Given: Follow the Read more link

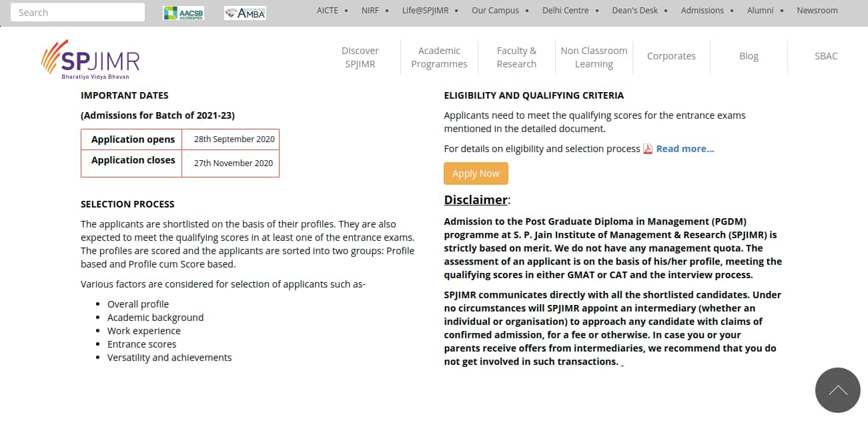Looking at the screenshot, I should point(685,149).
